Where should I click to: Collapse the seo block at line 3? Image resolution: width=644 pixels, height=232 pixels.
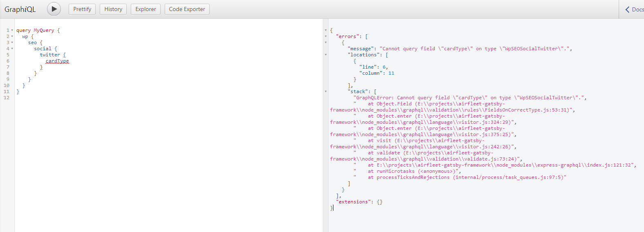[12, 42]
